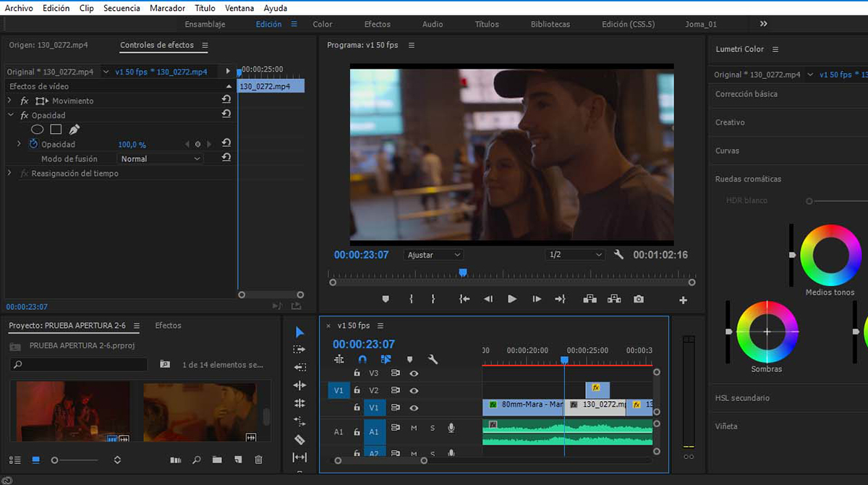Open the Creativo section in Lumetri Color
This screenshot has width=868, height=485.
pos(730,122)
